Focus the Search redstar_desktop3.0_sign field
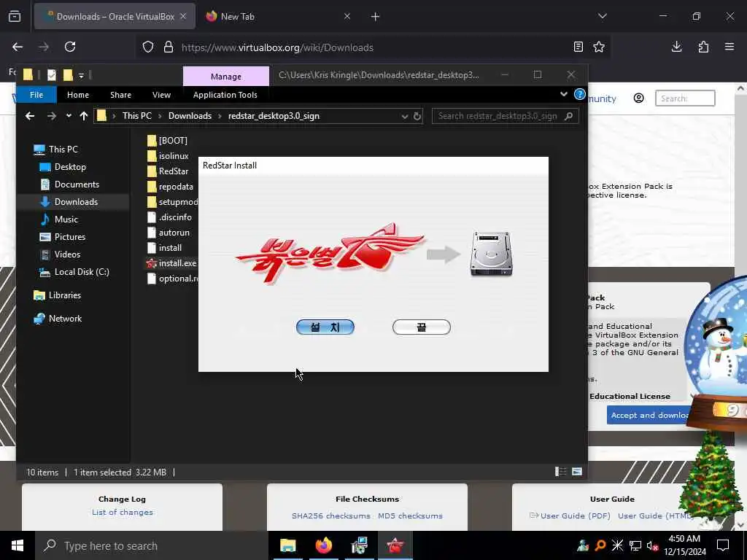Screen dimensions: 747x560 coord(505,116)
